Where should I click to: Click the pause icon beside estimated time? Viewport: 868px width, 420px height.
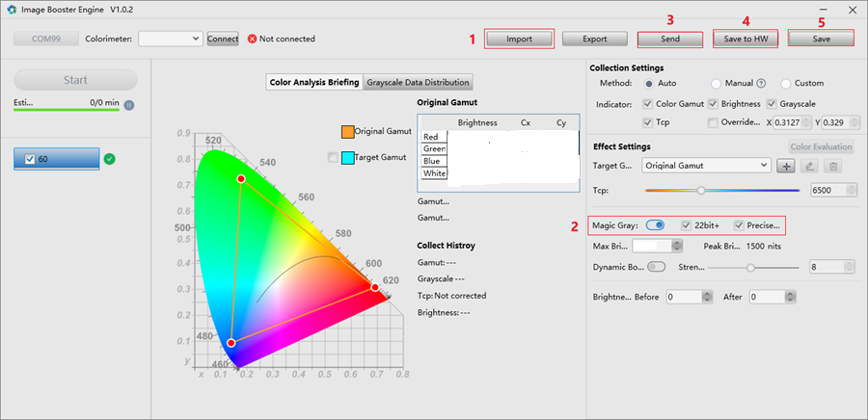point(128,105)
